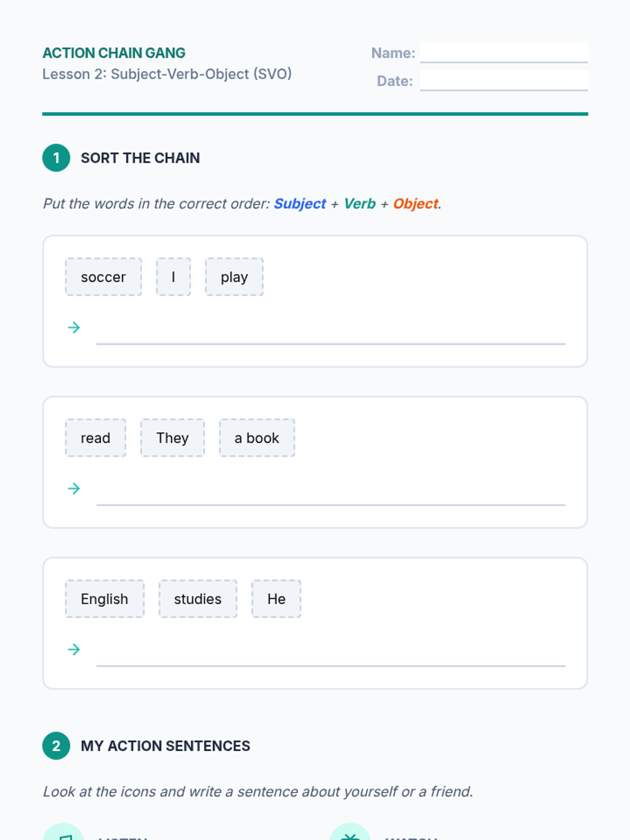Screen dimensions: 630x840
Task: Click the number 2 section badge
Action: click(56, 746)
